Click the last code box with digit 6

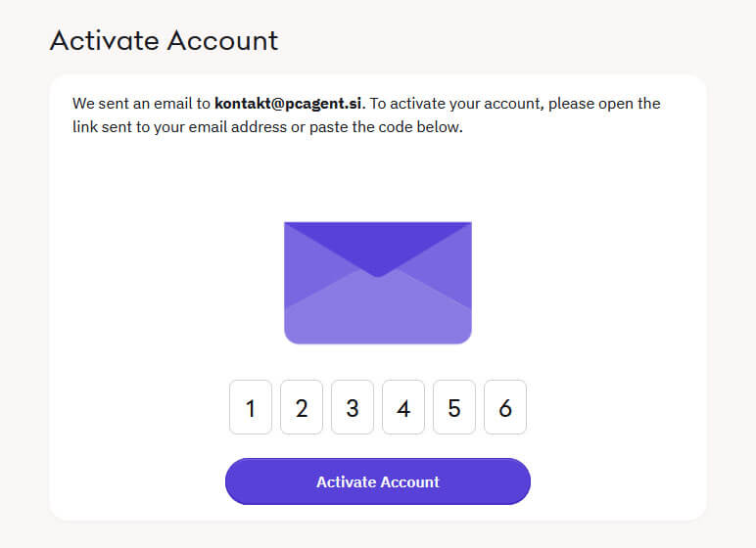(505, 407)
